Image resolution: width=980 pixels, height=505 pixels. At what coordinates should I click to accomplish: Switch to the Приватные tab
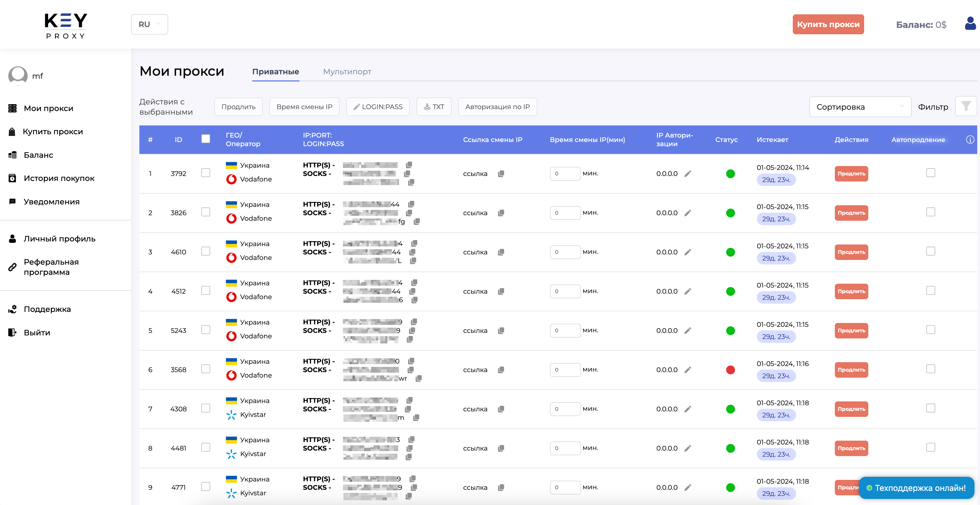pyautogui.click(x=275, y=72)
